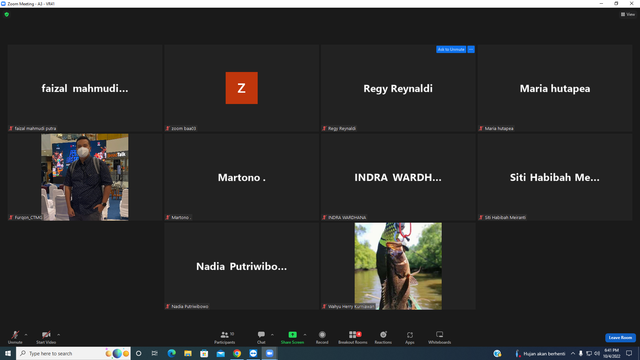Expand Share Screen options arrow
Viewport: 640px width, 360px height.
point(305,335)
